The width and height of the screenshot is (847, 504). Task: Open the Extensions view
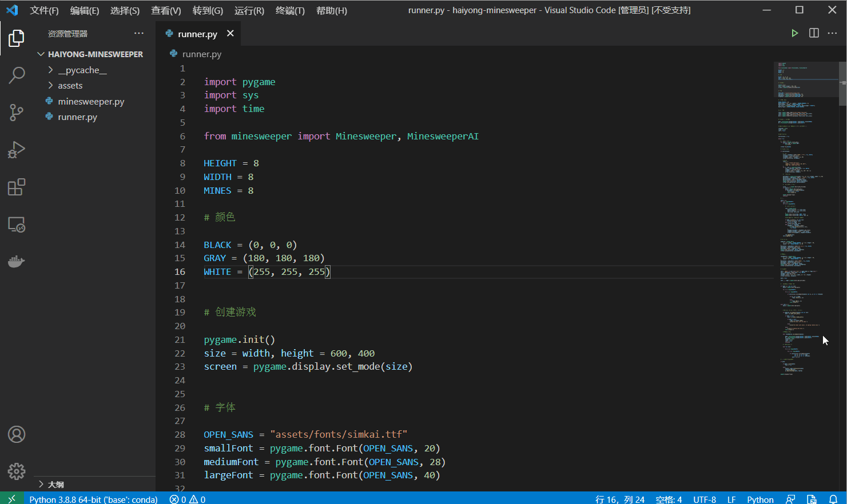tap(17, 187)
